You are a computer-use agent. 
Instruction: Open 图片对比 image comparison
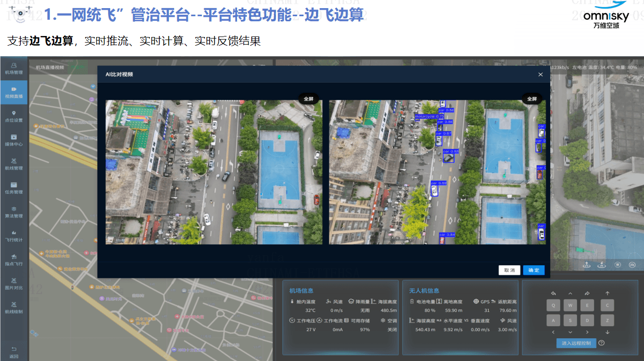click(14, 283)
